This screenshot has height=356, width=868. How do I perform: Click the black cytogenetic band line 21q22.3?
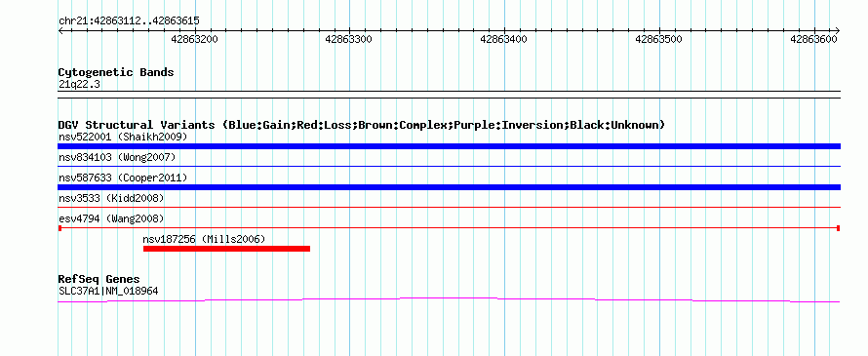tap(449, 95)
